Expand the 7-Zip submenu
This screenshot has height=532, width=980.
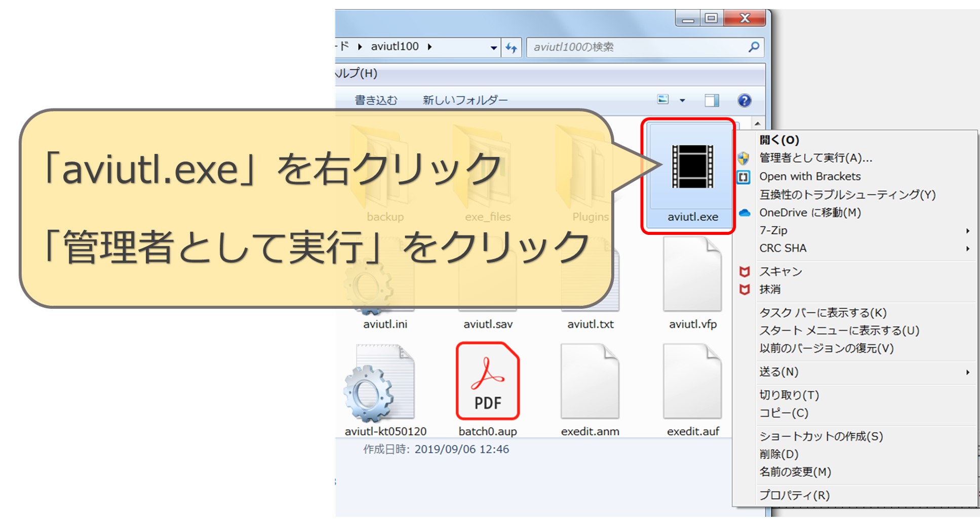[967, 231]
